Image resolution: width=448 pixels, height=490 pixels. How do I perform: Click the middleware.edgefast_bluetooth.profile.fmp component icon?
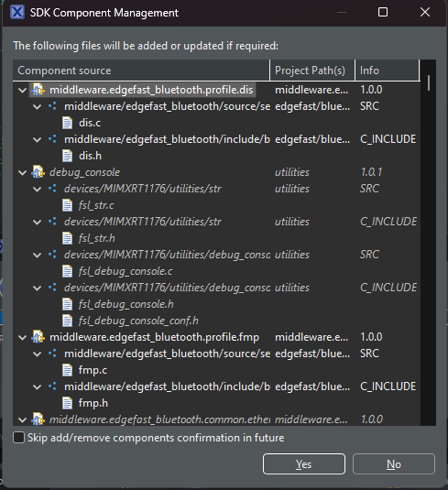click(38, 337)
